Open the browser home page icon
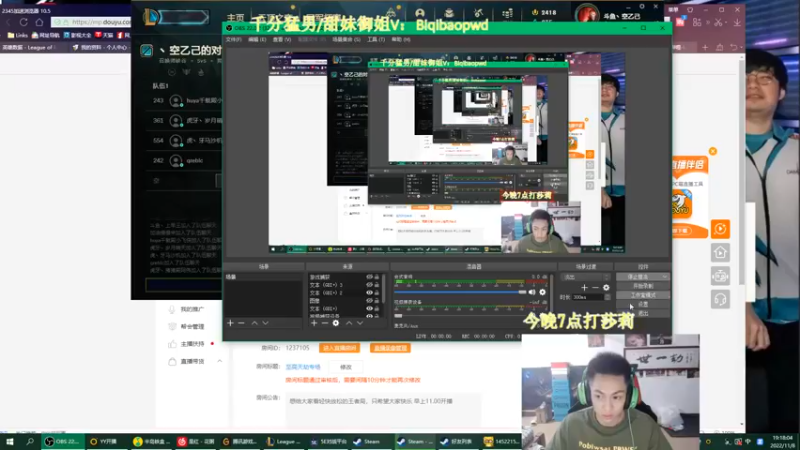The height and width of the screenshot is (450, 800). [x=39, y=22]
